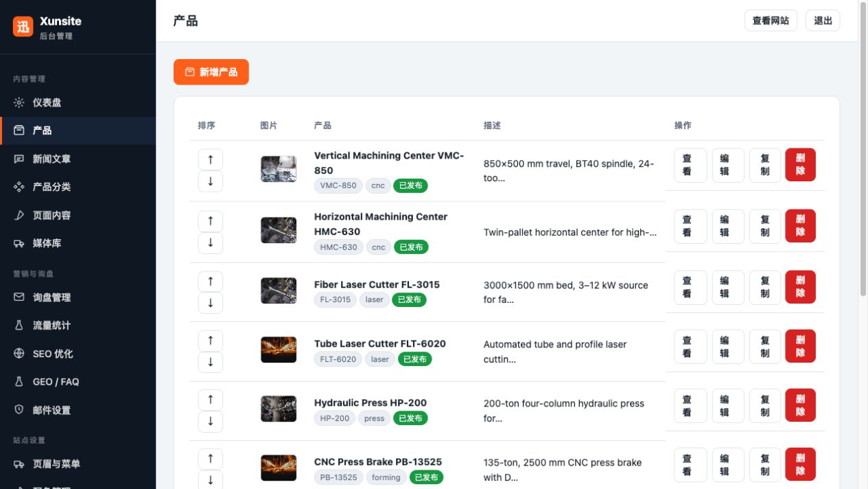Open 产品 in the sidebar menu

tap(78, 130)
